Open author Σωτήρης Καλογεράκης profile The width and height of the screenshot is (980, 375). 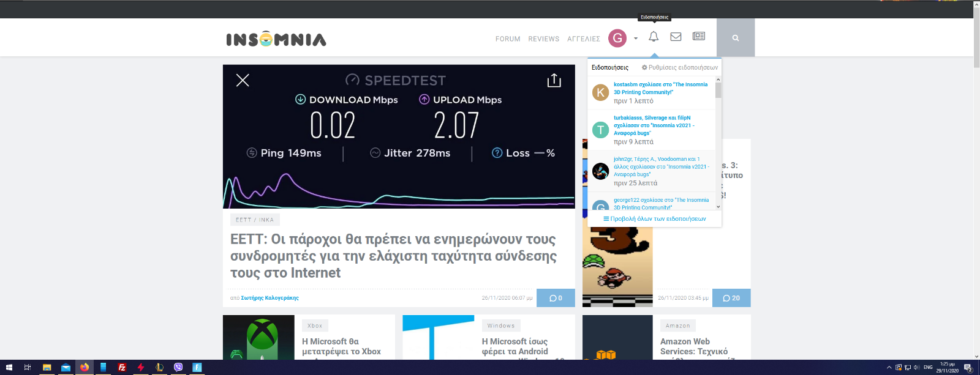coord(270,298)
